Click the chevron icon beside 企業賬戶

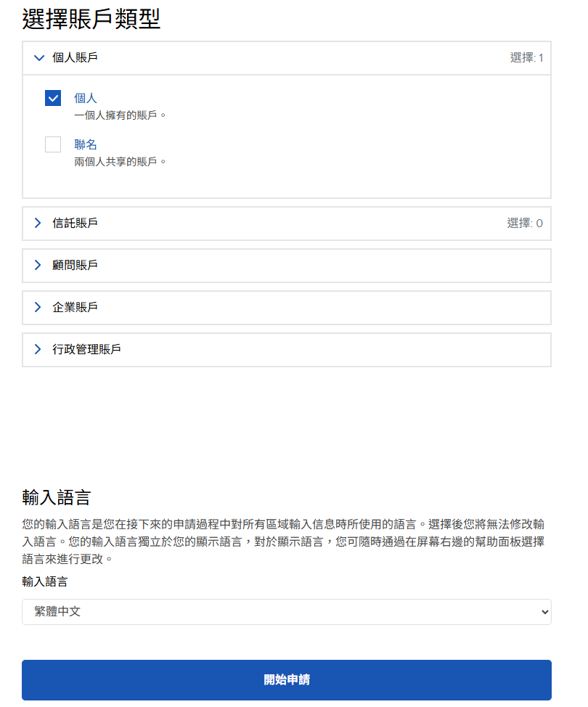click(x=38, y=308)
